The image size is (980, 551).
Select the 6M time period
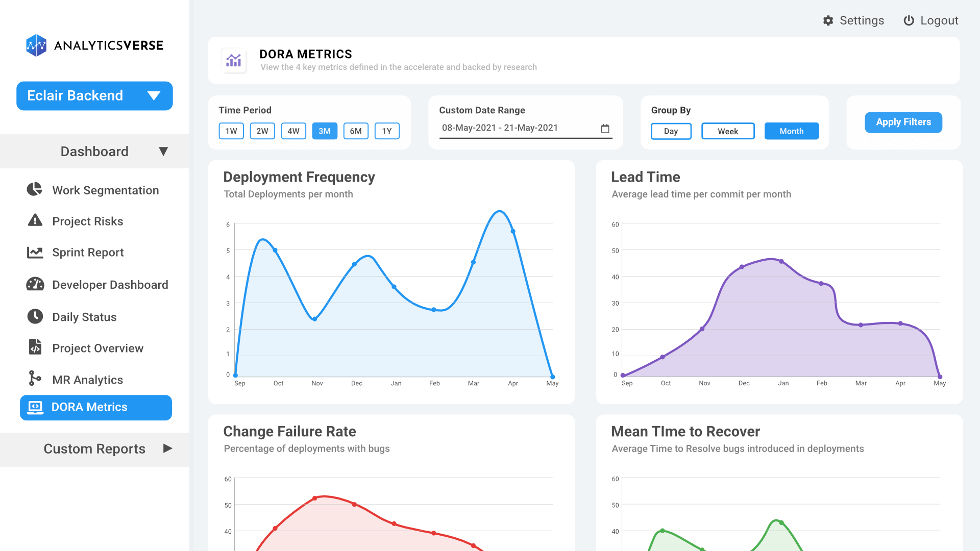[x=356, y=131]
